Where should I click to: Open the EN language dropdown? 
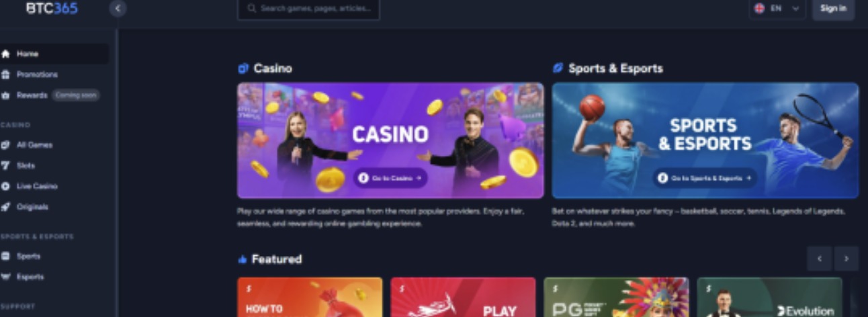[777, 9]
